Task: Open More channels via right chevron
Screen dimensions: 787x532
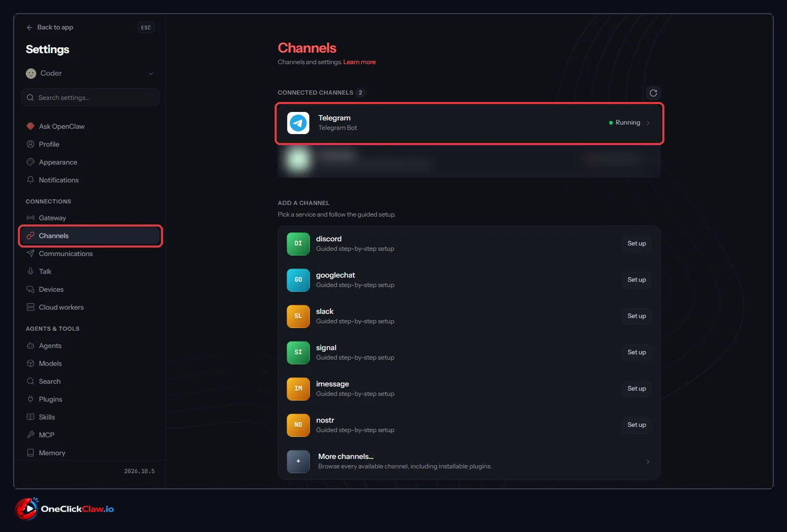Action: point(648,462)
